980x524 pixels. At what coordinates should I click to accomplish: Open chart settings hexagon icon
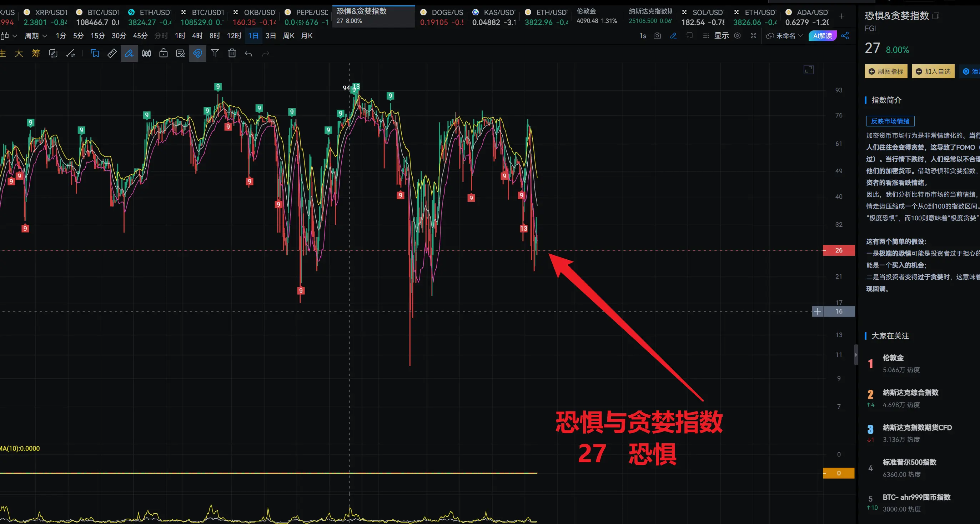click(737, 36)
